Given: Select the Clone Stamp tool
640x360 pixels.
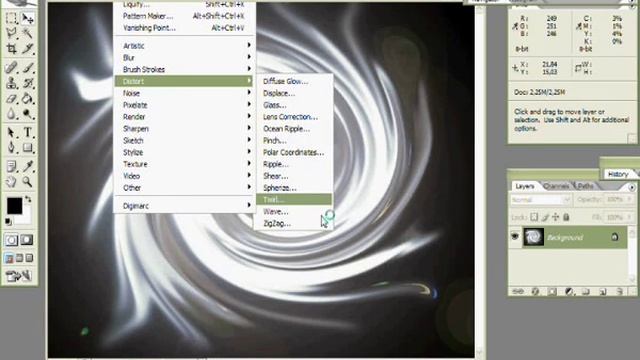Looking at the screenshot, I should (11, 83).
